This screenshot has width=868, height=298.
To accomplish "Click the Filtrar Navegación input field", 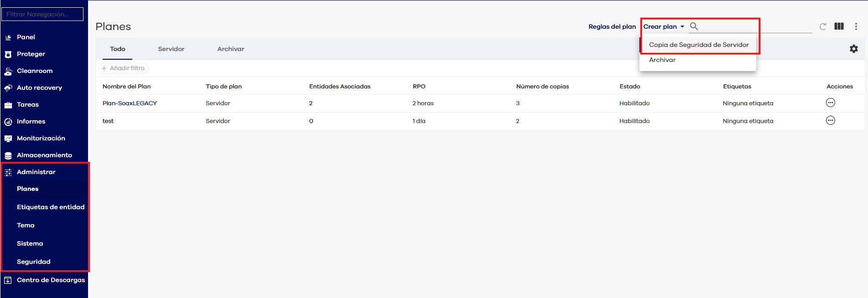I will (42, 14).
